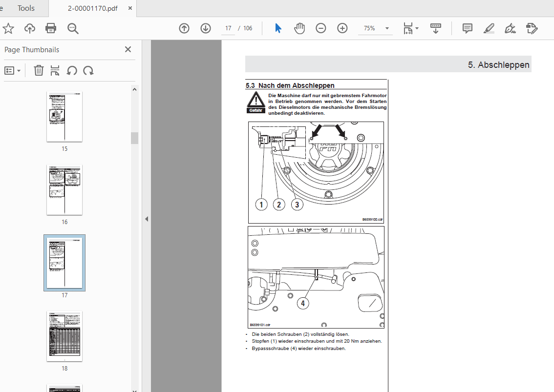Image resolution: width=554 pixels, height=392 pixels.
Task: Click the thumbnails scrollbar handle
Action: coord(134,138)
